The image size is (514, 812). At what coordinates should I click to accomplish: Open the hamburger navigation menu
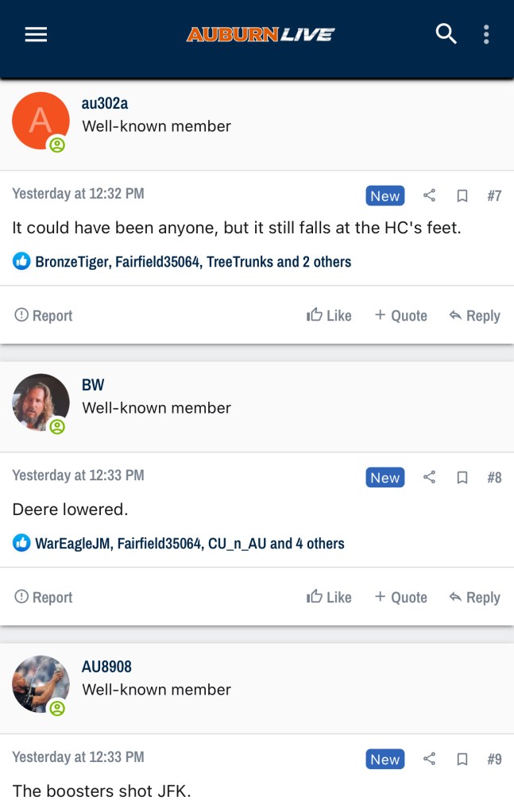coord(37,35)
